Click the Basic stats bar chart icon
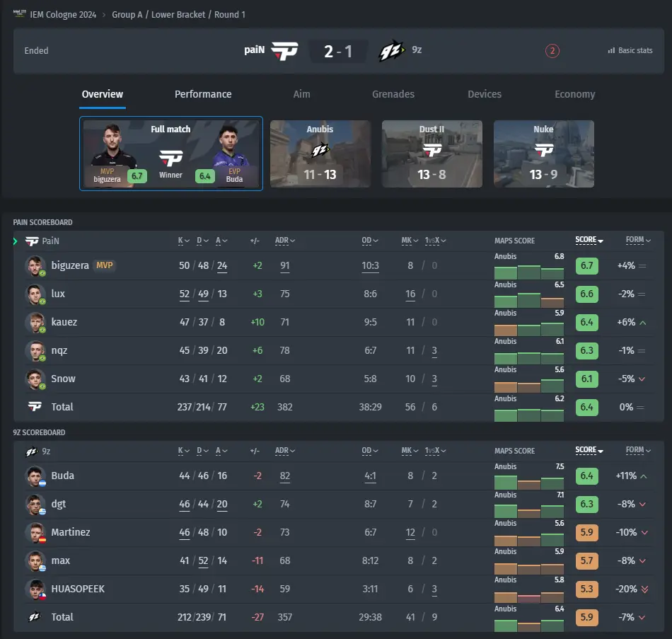The width and height of the screenshot is (672, 639). [x=612, y=51]
